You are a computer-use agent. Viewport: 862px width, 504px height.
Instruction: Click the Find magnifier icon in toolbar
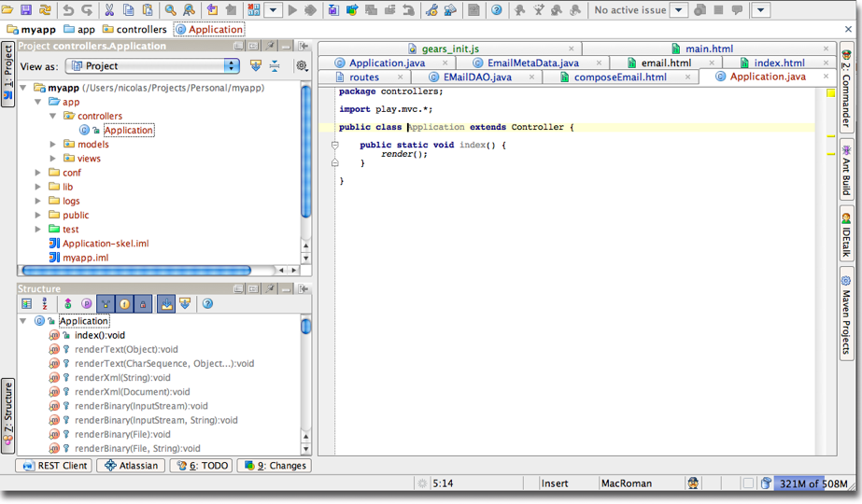tap(170, 10)
